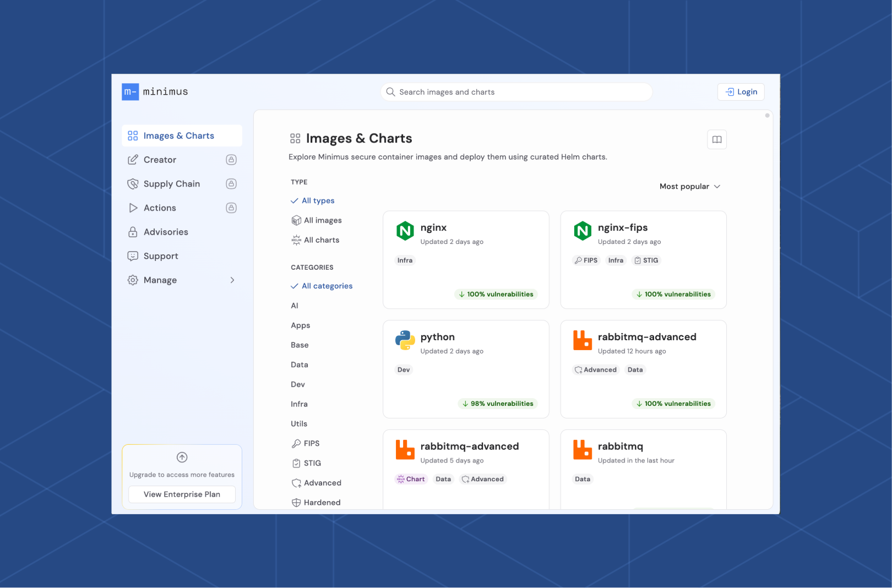Click the lock icon beside Creator
Viewport: 892px width, 588px height.
231,160
